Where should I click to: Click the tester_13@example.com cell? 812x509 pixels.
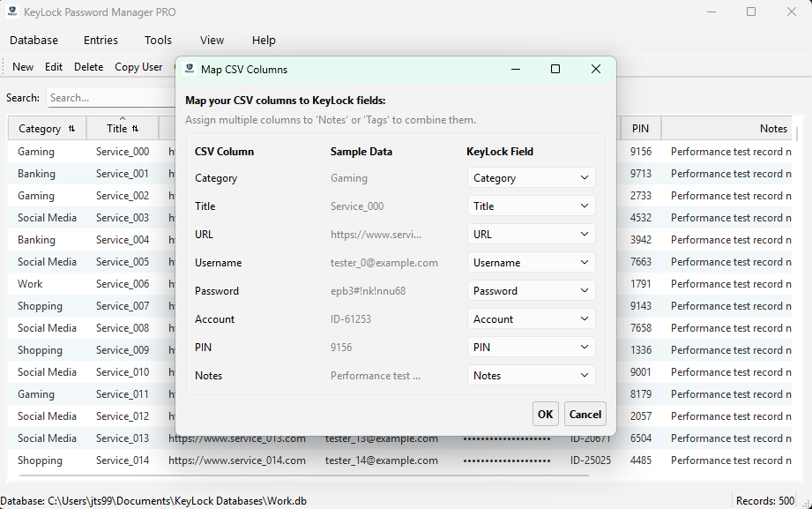point(382,438)
